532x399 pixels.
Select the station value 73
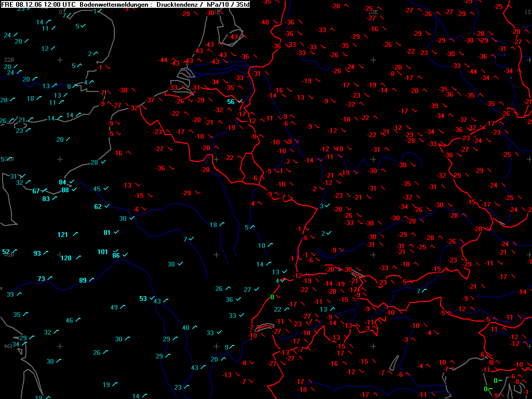(41, 279)
